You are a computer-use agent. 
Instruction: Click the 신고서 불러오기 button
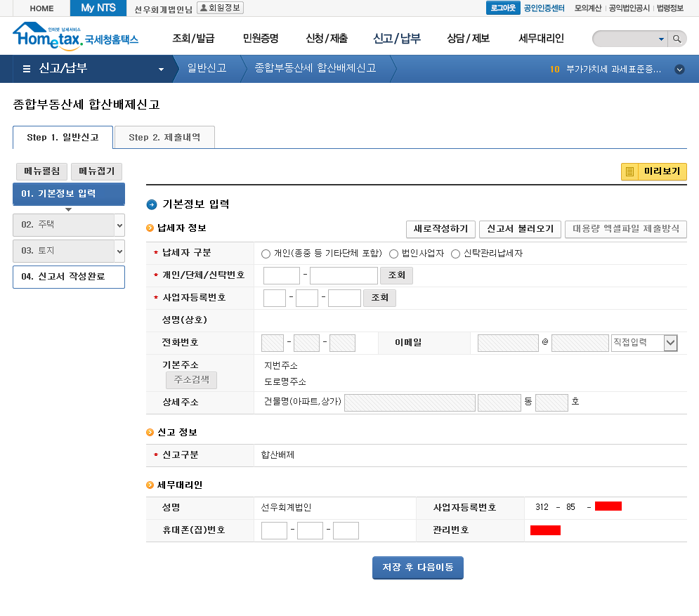click(521, 229)
